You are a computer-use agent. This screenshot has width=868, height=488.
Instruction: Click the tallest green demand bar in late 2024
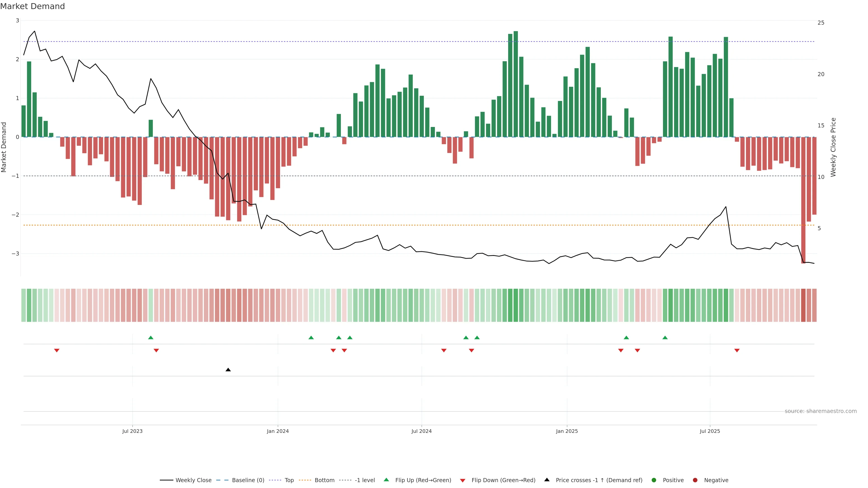coord(516,84)
